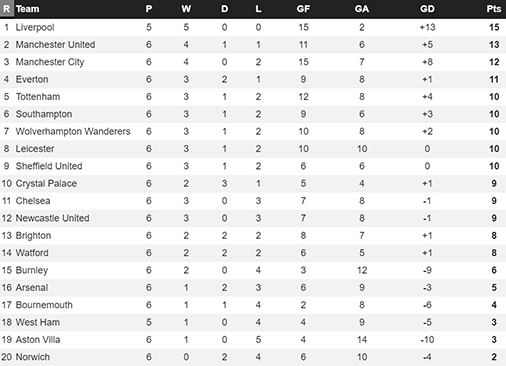Open the Liverpool team row
The height and width of the screenshot is (366, 506).
(x=253, y=27)
